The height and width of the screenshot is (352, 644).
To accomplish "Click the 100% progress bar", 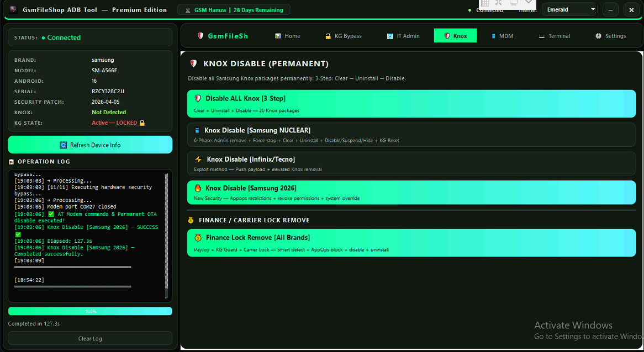I will coord(90,311).
